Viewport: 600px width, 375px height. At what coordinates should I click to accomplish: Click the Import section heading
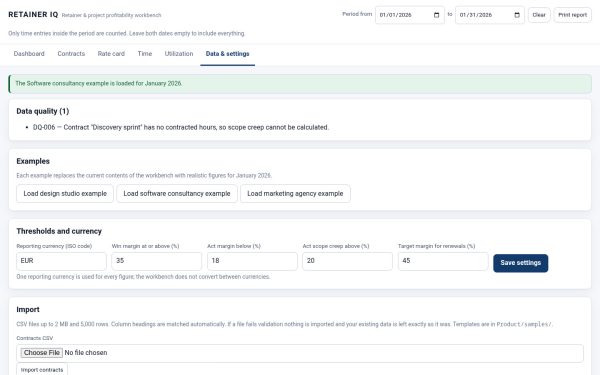point(28,310)
